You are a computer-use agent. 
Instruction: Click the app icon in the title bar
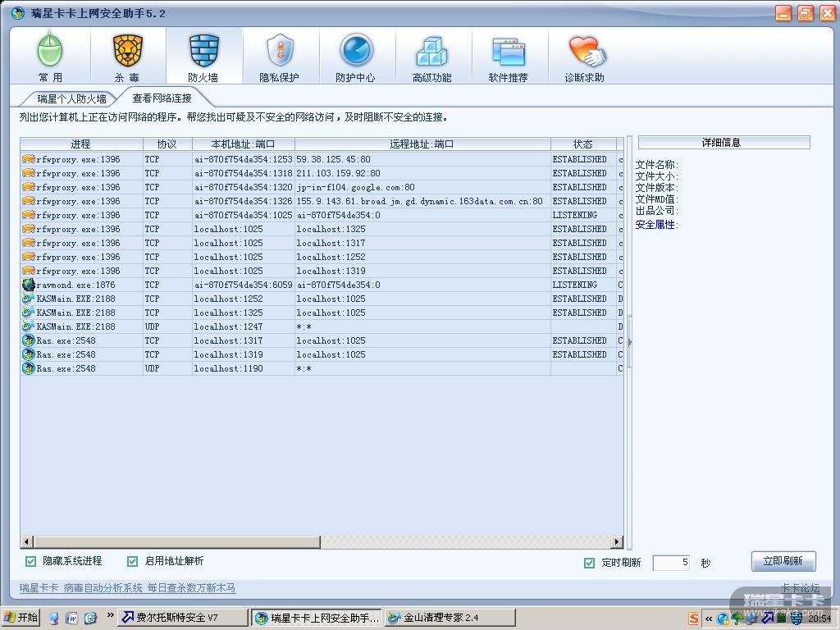18,13
